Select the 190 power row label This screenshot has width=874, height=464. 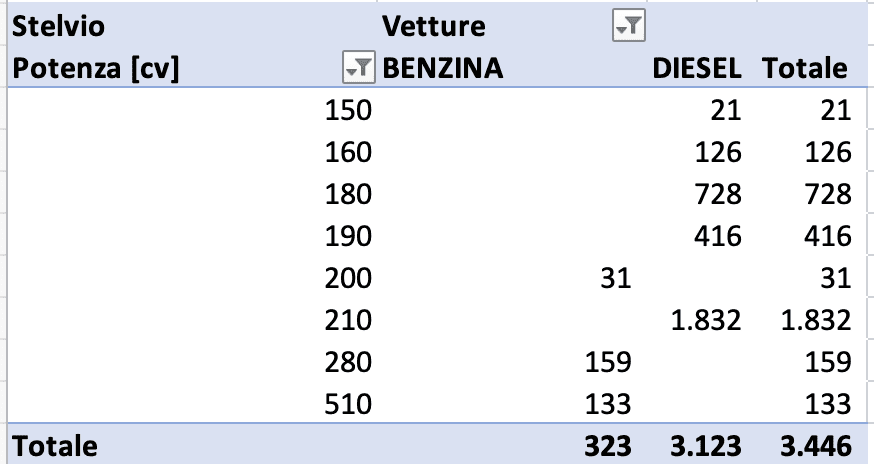(349, 236)
